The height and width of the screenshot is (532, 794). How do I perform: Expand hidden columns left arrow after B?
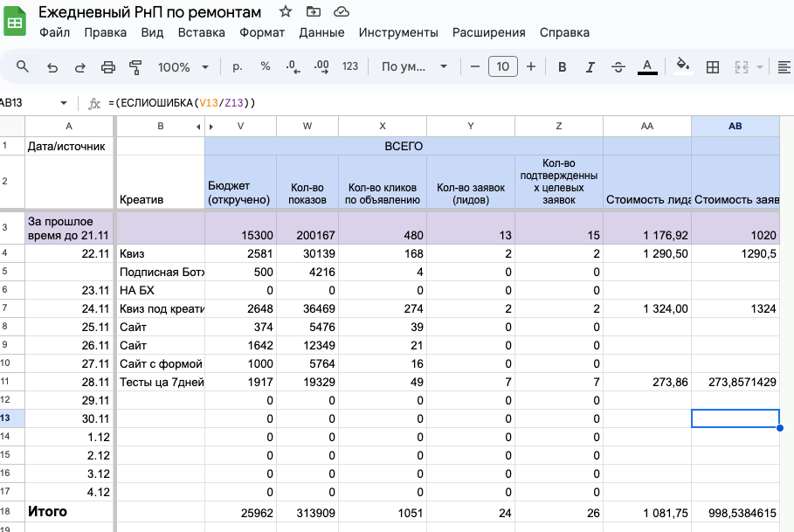pyautogui.click(x=198, y=127)
